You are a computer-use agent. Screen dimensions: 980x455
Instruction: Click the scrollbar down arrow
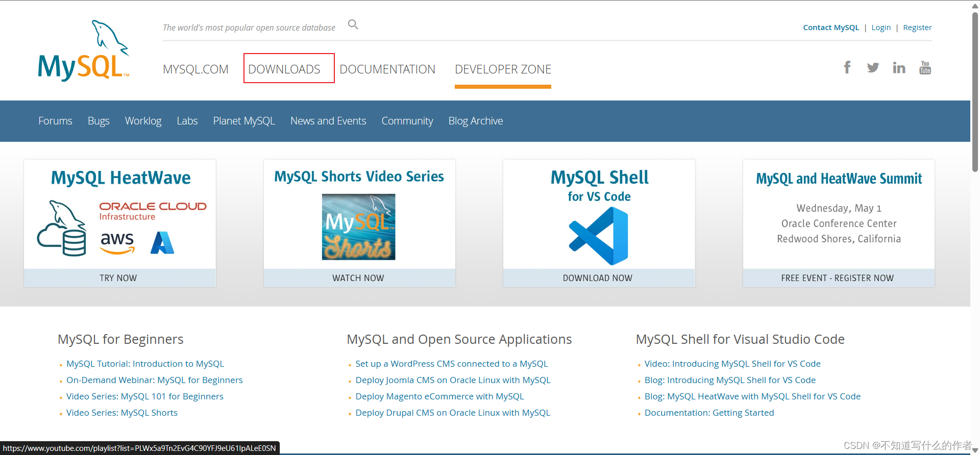tap(975, 450)
